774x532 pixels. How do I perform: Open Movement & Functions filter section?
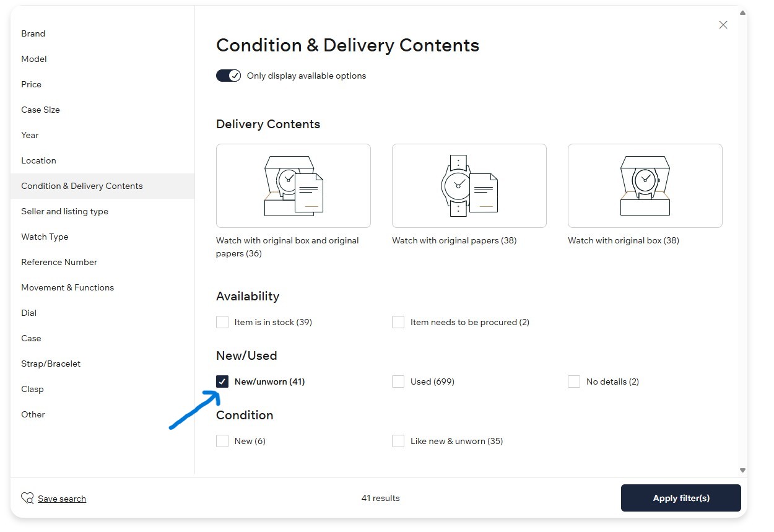tap(67, 287)
